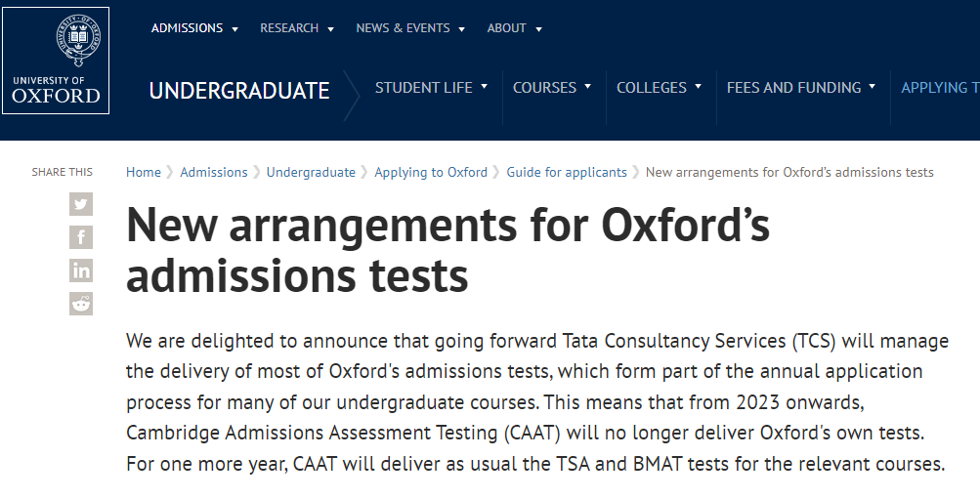Share this page on LinkedIn
The height and width of the screenshot is (499, 980).
point(81,270)
